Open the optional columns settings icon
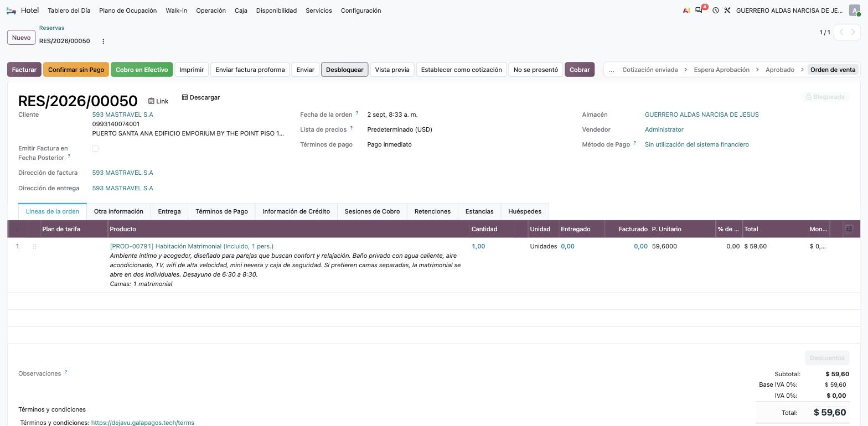The width and height of the screenshot is (868, 426). 849,229
